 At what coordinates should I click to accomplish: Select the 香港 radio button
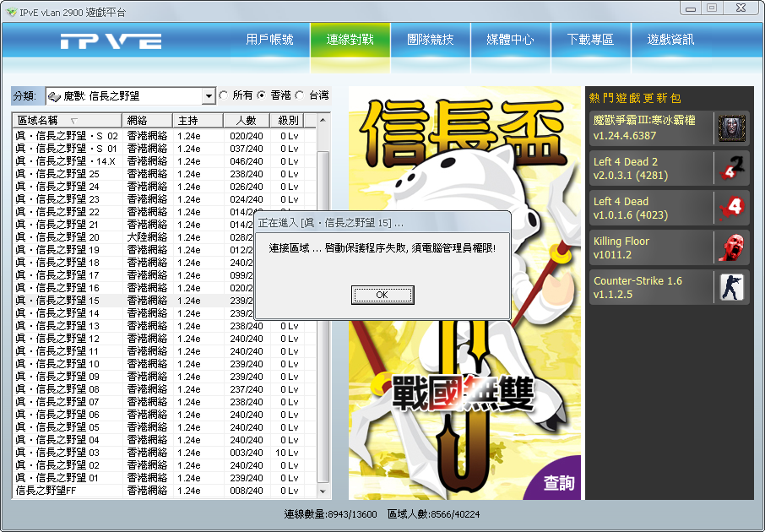tap(262, 95)
